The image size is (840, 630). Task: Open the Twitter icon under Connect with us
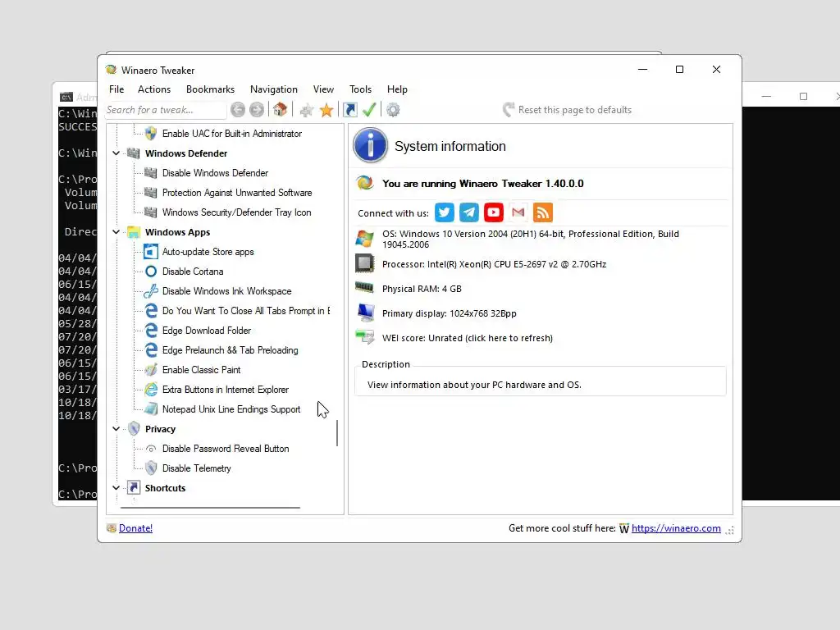click(444, 212)
